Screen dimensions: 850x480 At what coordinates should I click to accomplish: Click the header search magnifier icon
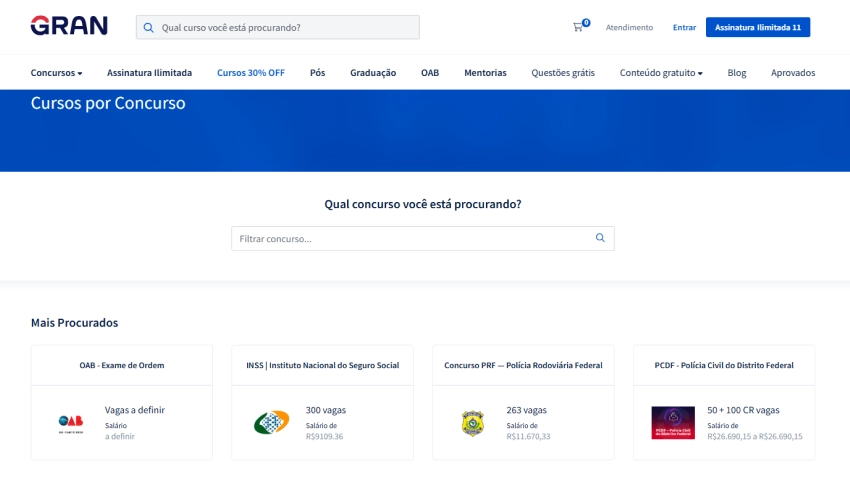point(149,28)
